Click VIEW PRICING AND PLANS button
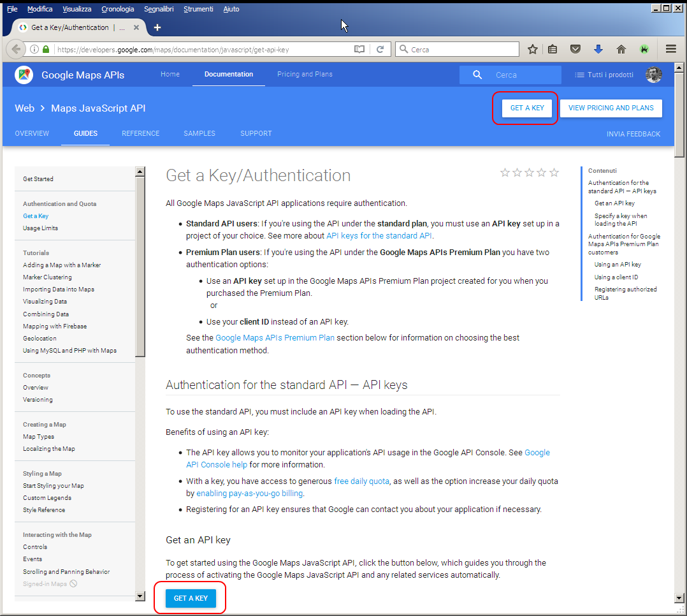The width and height of the screenshot is (687, 616). point(611,108)
